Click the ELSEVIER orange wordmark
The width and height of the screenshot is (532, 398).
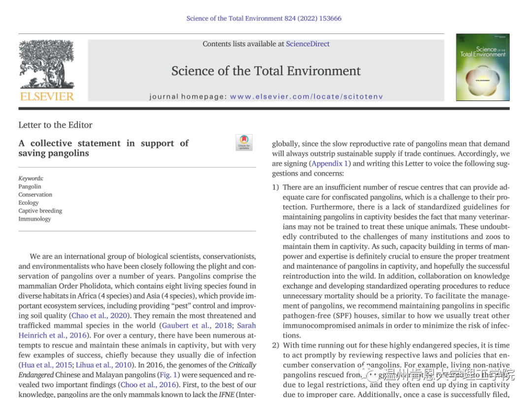[x=47, y=97]
